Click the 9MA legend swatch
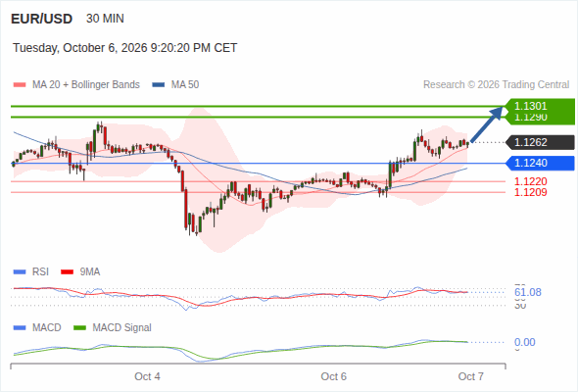Viewport: 578px width, 392px height. tap(67, 272)
